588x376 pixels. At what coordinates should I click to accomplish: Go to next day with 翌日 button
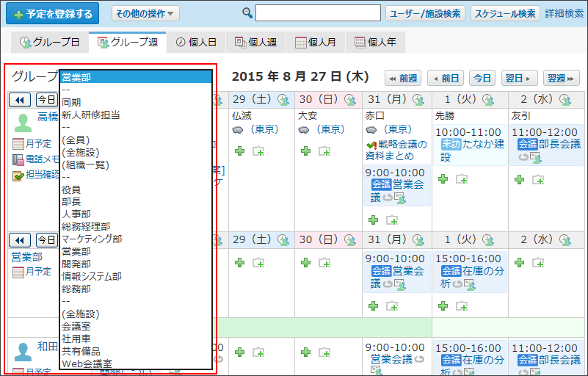[520, 78]
